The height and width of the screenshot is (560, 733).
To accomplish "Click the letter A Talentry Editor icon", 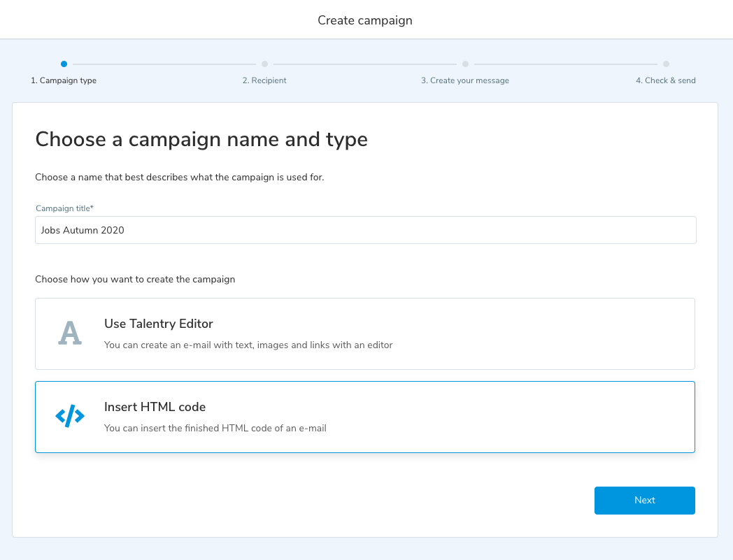I will (x=69, y=333).
